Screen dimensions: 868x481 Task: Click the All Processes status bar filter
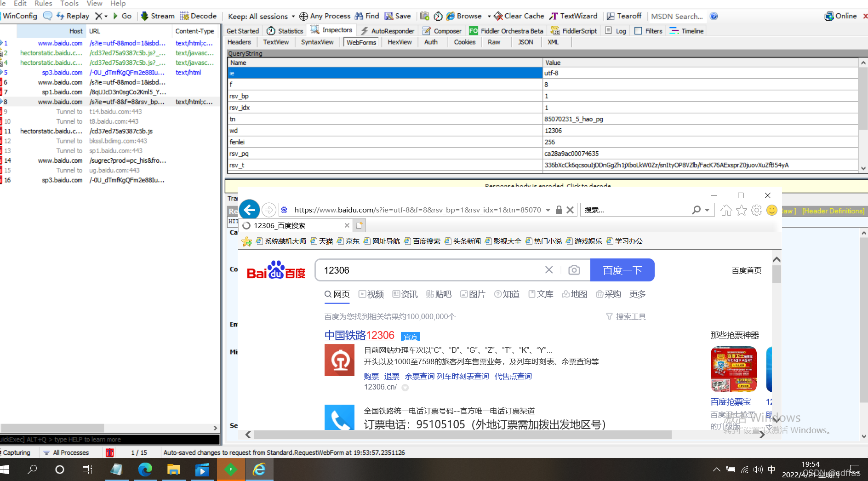point(66,452)
